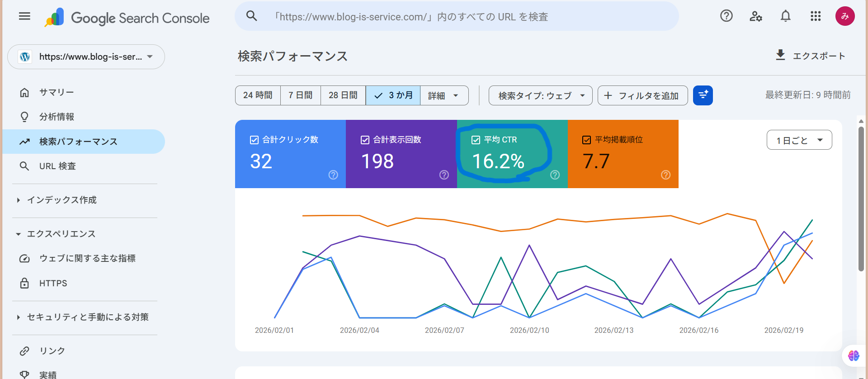Toggle the 合計クリック数 checkbox
Screen dimensions: 868x379
(x=254, y=140)
